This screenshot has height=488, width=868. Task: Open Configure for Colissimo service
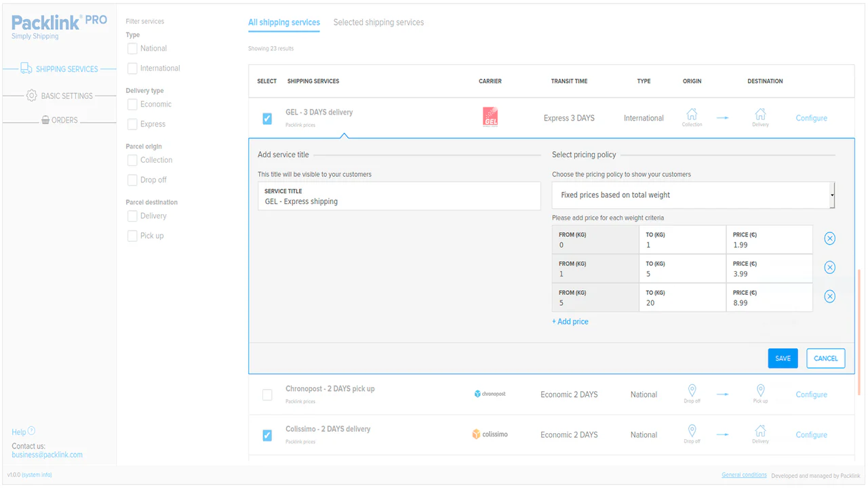pos(811,434)
